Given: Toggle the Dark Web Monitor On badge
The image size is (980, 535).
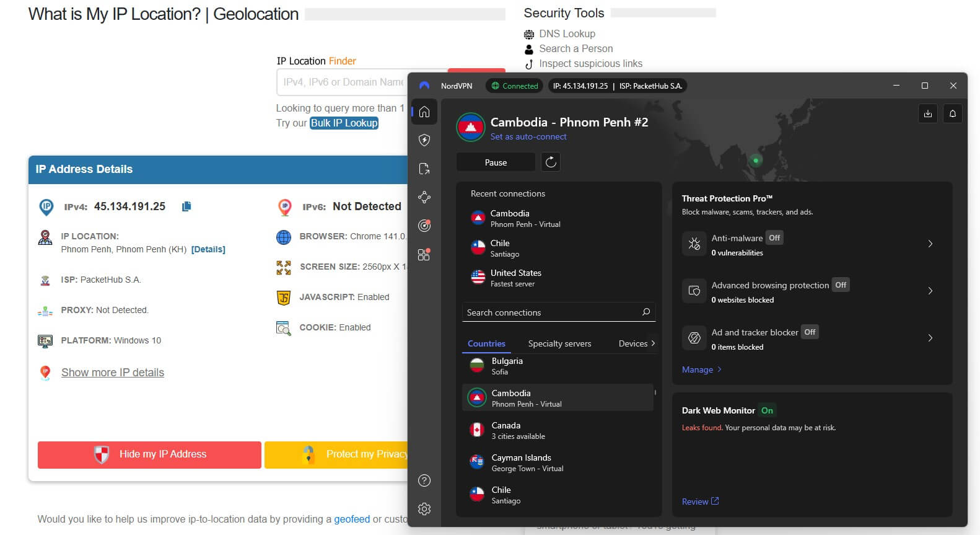Looking at the screenshot, I should tap(767, 410).
